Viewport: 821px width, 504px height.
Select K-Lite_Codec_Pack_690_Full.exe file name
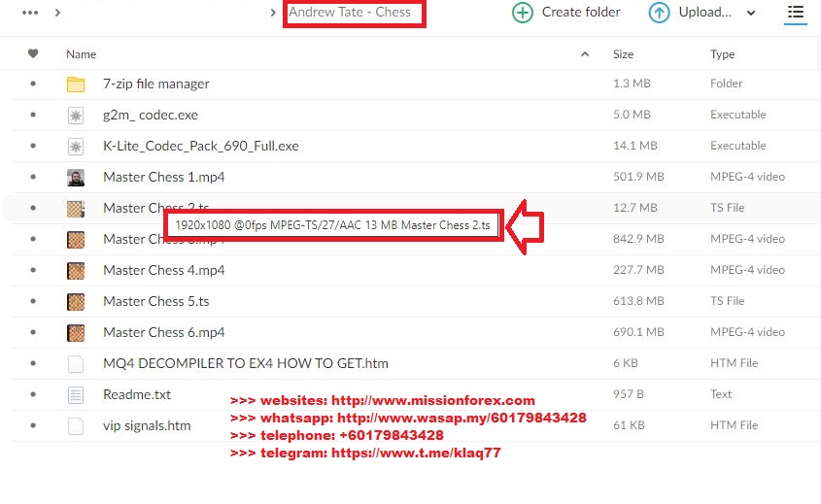pos(200,146)
